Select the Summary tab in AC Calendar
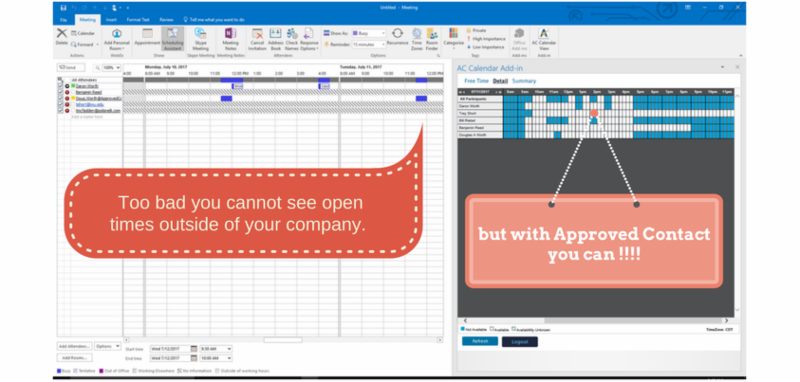This screenshot has height=382, width=800. pyautogui.click(x=524, y=81)
